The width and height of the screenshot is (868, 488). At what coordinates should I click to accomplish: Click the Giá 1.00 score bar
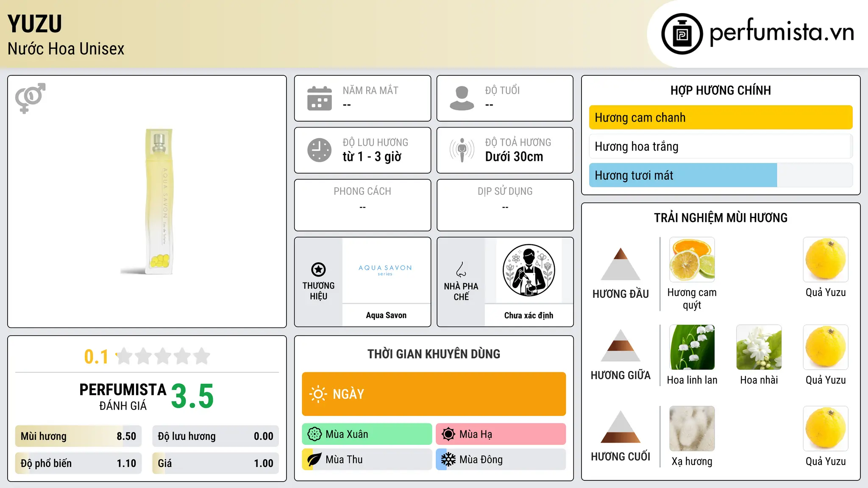click(215, 463)
